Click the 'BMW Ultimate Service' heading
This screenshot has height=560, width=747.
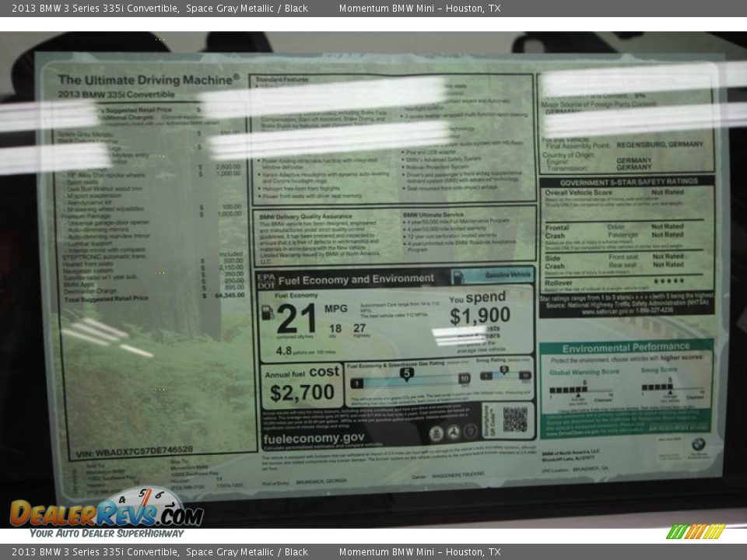(433, 215)
